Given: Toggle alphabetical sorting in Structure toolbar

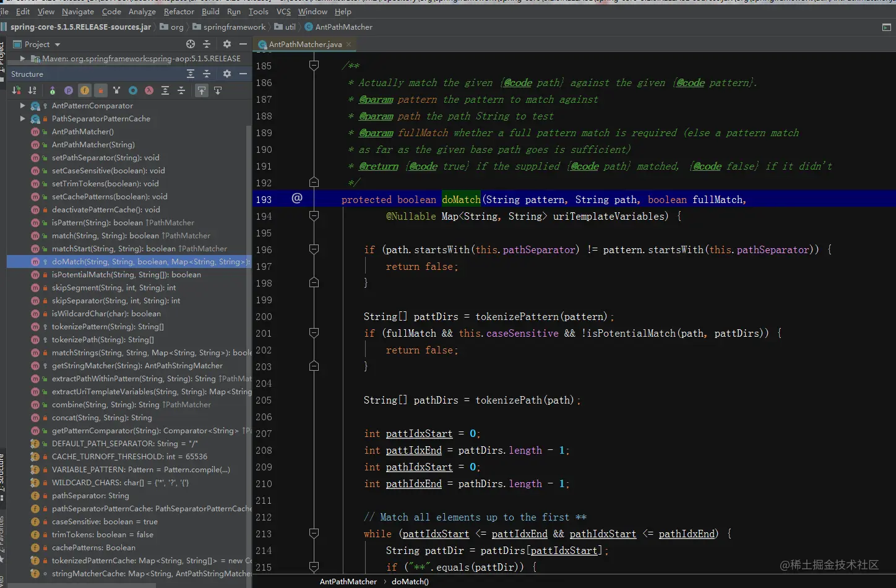Looking at the screenshot, I should click(32, 90).
